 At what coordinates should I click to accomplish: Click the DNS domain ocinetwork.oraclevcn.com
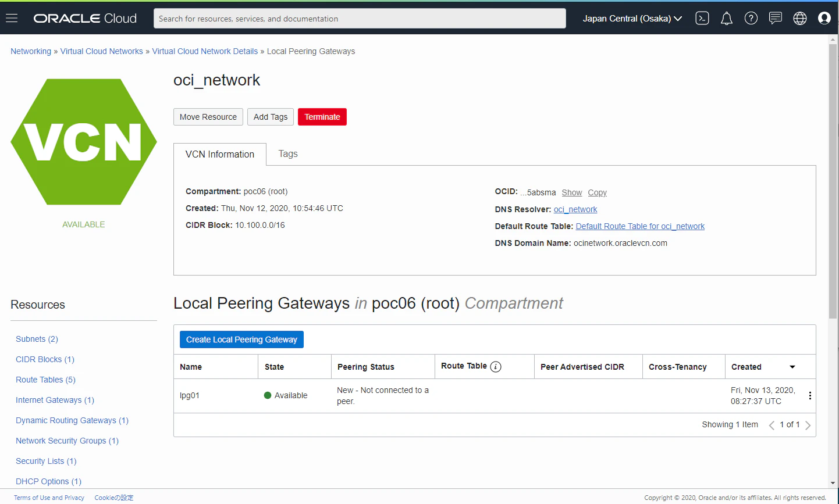(x=620, y=243)
